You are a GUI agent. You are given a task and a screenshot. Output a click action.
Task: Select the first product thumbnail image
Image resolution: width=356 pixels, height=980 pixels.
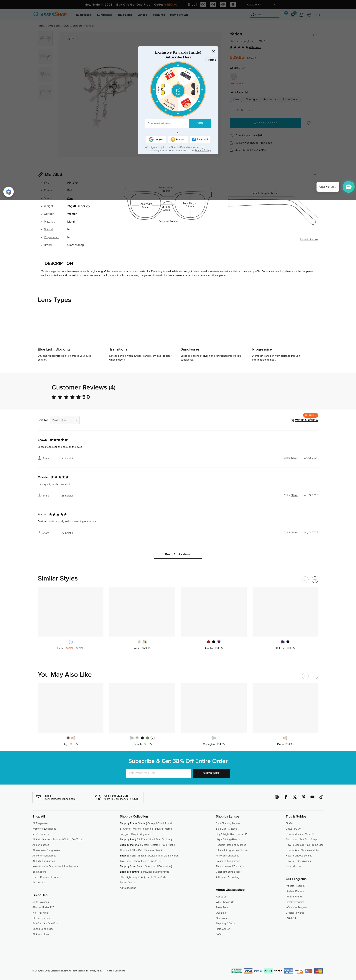pos(45,39)
